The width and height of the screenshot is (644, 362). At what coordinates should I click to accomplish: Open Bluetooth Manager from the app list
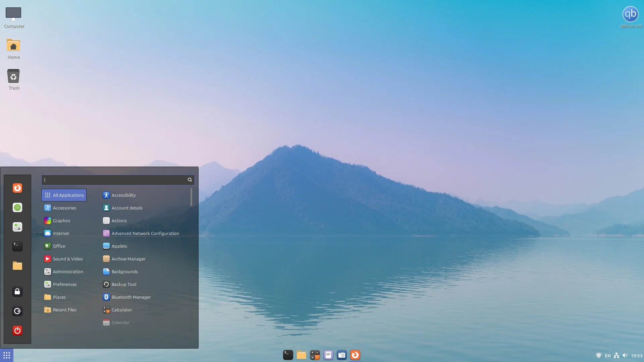[131, 297]
